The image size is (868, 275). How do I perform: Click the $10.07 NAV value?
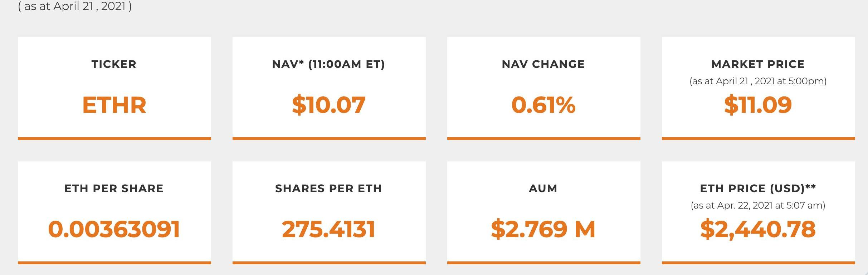coord(328,105)
